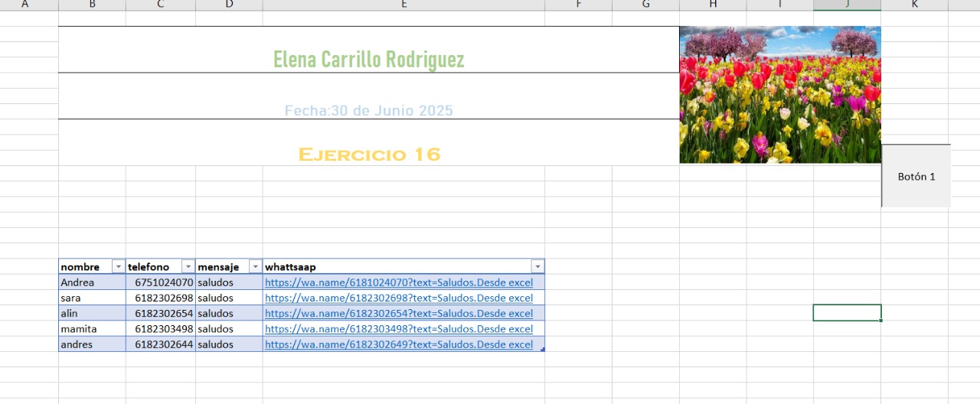Select the column J header
The image size is (980, 404).
coord(847,5)
